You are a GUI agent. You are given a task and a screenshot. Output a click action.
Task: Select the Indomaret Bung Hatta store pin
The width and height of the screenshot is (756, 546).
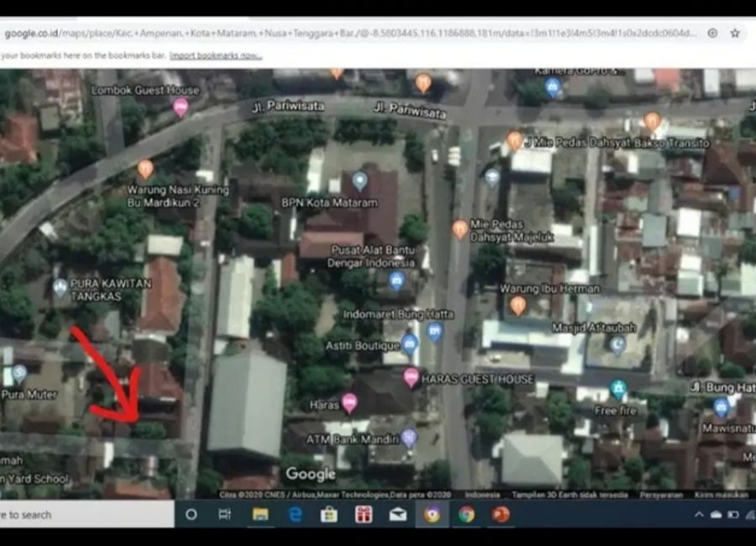coord(434,333)
